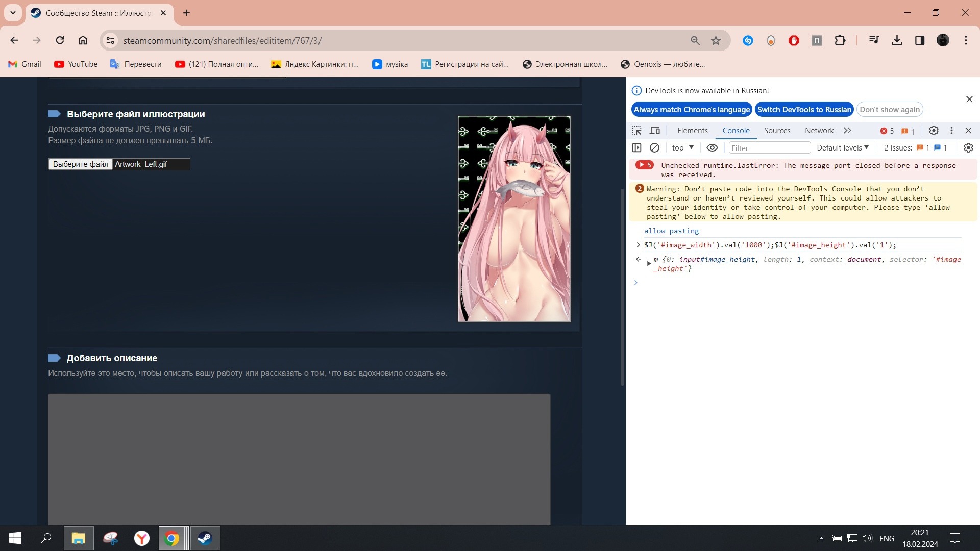Open the console settings gear icon
Image resolution: width=980 pixels, height=551 pixels.
coord(968,148)
